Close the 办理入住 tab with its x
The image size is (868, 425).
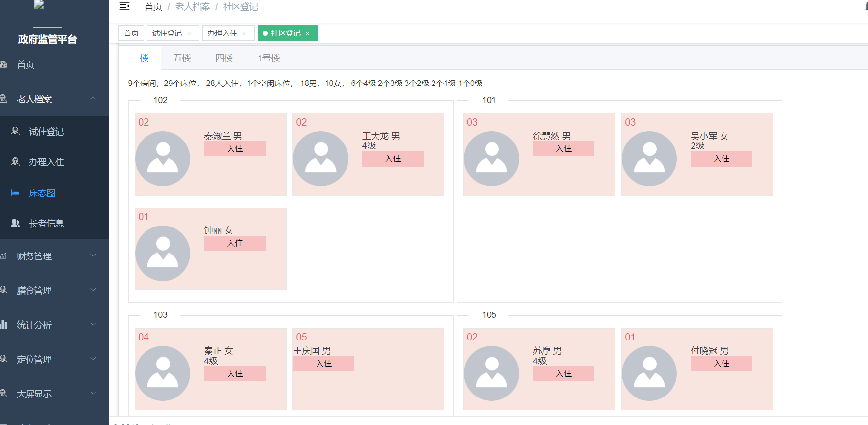[244, 33]
